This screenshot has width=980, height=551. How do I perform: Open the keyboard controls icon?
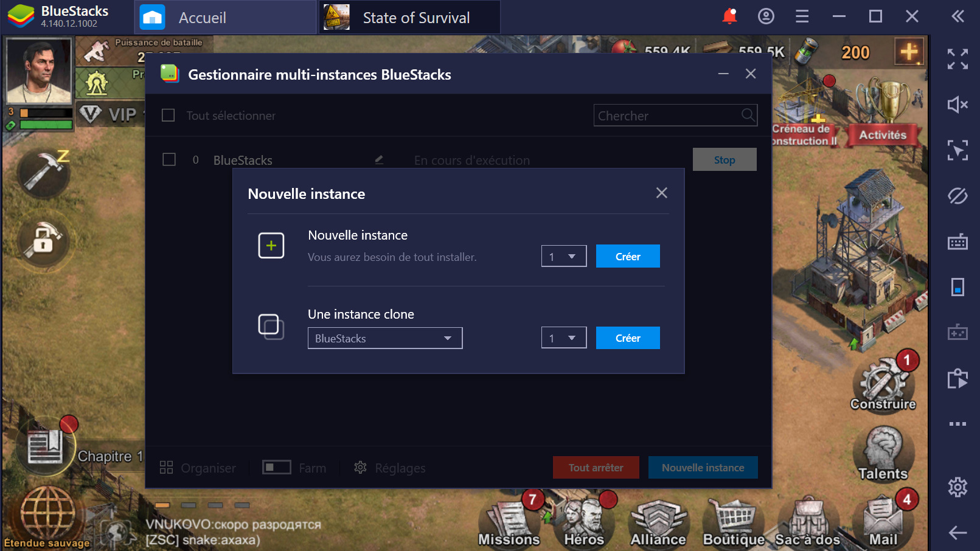tap(957, 241)
